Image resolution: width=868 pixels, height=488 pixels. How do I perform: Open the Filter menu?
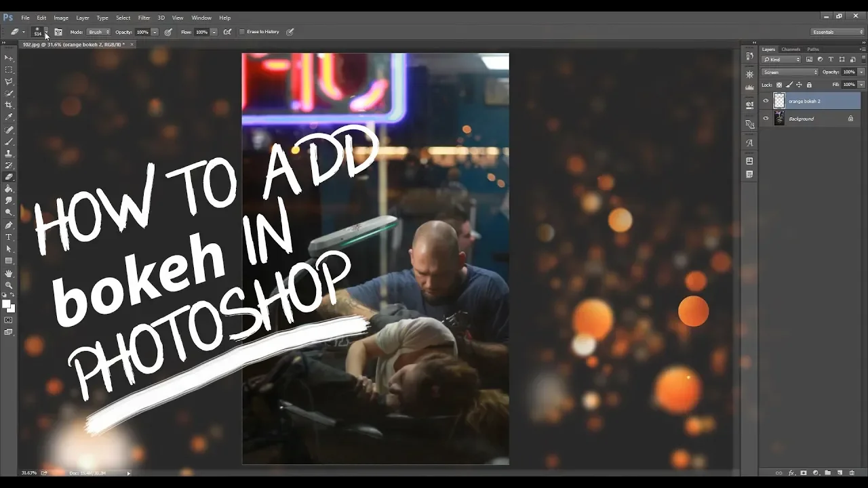coord(144,18)
